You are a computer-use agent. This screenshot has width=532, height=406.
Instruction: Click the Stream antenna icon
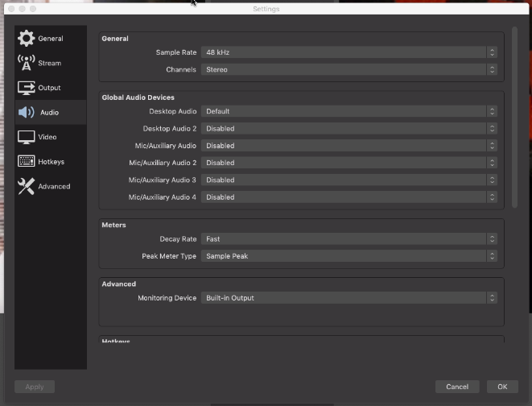coord(26,63)
